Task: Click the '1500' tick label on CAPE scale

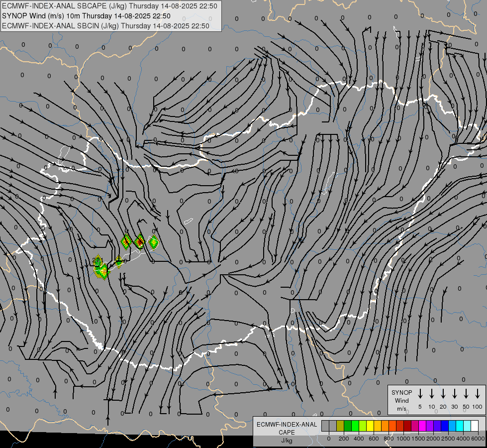Action: 418,439
